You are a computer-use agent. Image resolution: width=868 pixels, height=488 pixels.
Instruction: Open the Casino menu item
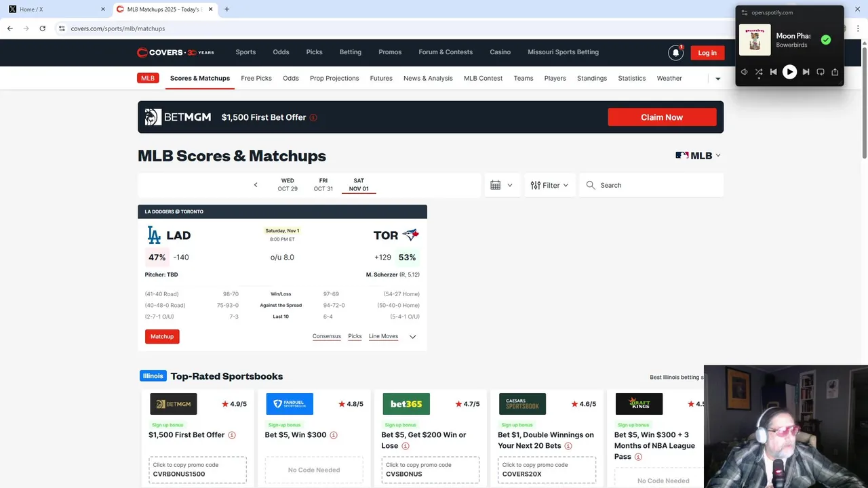coord(500,52)
